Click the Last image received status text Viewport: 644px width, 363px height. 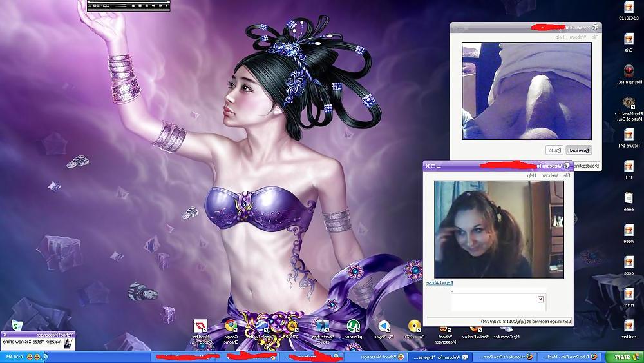click(527, 321)
